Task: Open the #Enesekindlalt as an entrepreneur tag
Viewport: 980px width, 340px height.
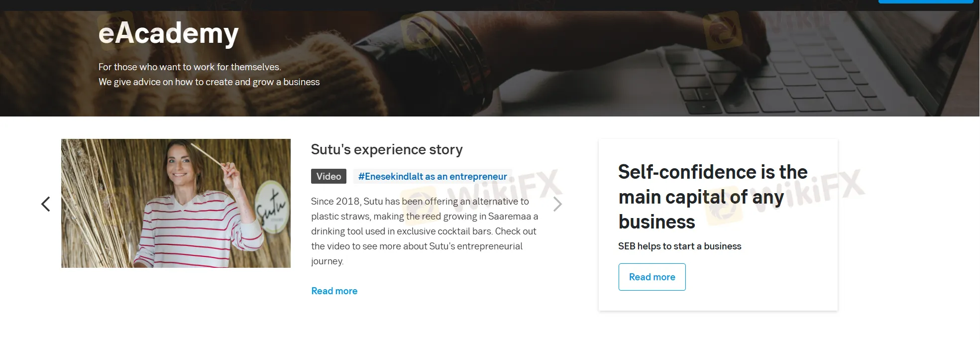Action: tap(433, 176)
